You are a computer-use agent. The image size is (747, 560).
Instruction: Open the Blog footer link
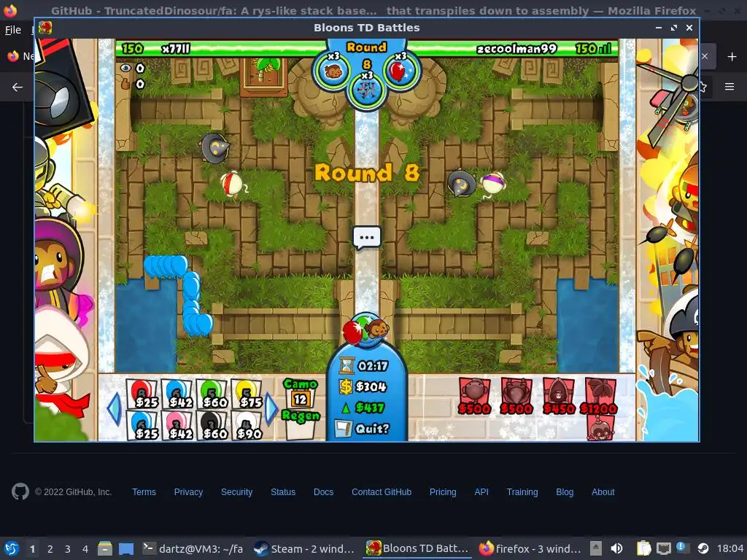point(565,492)
